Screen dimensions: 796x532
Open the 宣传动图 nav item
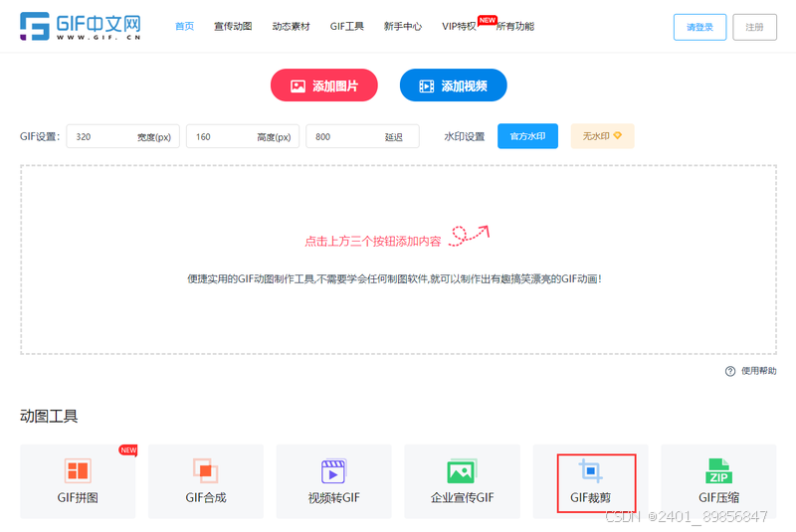pyautogui.click(x=233, y=27)
